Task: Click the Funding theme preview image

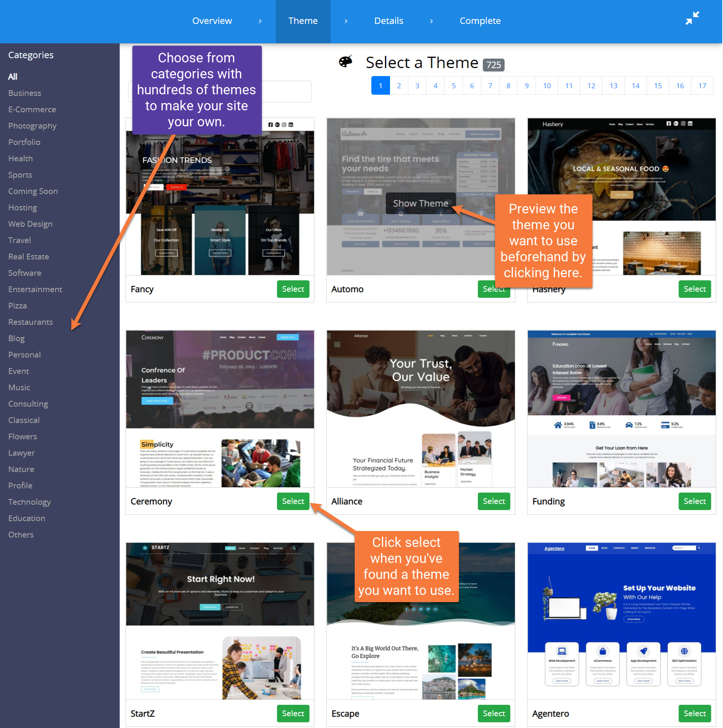Action: (x=621, y=409)
